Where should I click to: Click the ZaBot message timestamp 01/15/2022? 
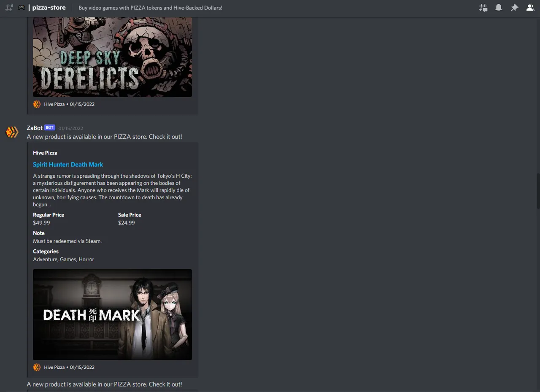pos(70,128)
